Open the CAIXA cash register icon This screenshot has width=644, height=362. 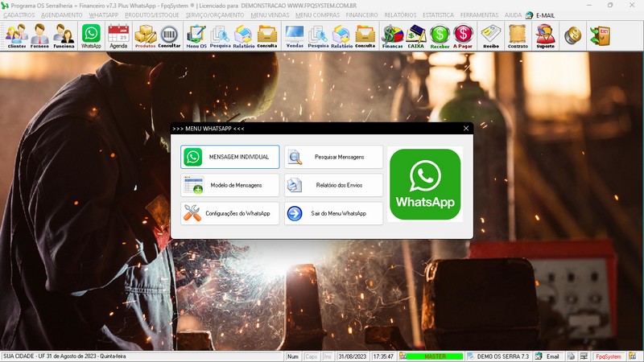point(415,36)
